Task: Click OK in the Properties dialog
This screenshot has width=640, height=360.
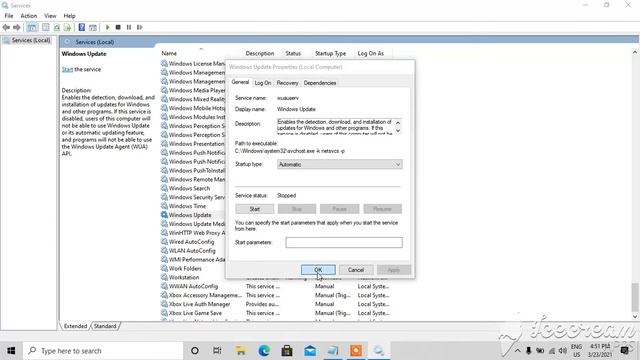Action: click(318, 270)
